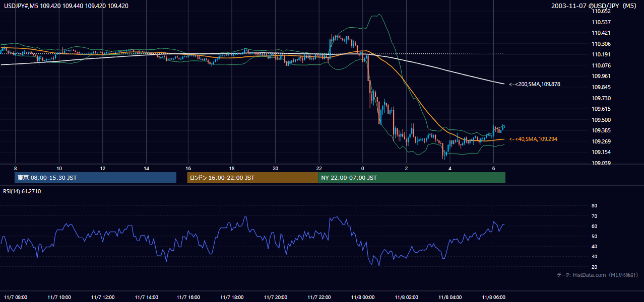Screen dimensions: 644x302
Task: Click price level 110.306 on axis
Action: pos(601,44)
